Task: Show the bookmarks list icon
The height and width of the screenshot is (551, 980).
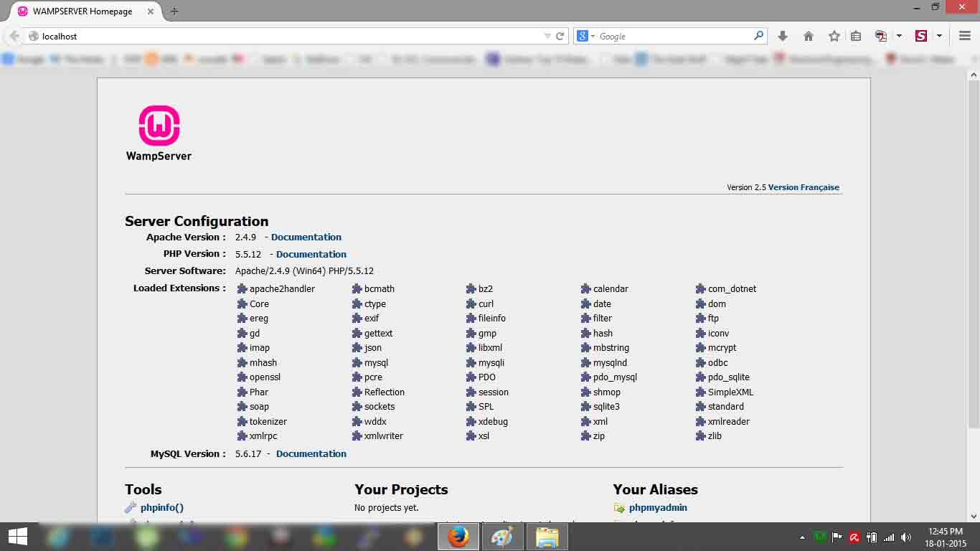Action: [x=856, y=36]
